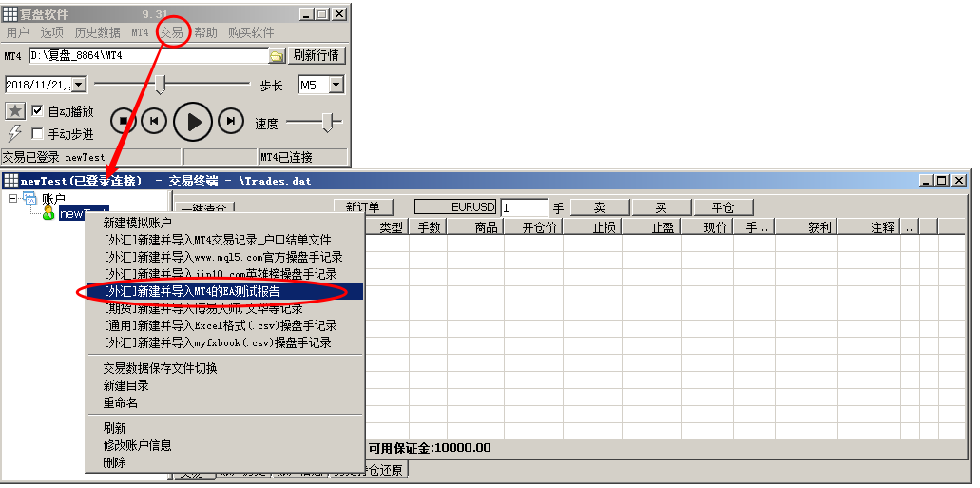The height and width of the screenshot is (488, 980).
Task: Click the star favorite icon
Action: click(14, 111)
